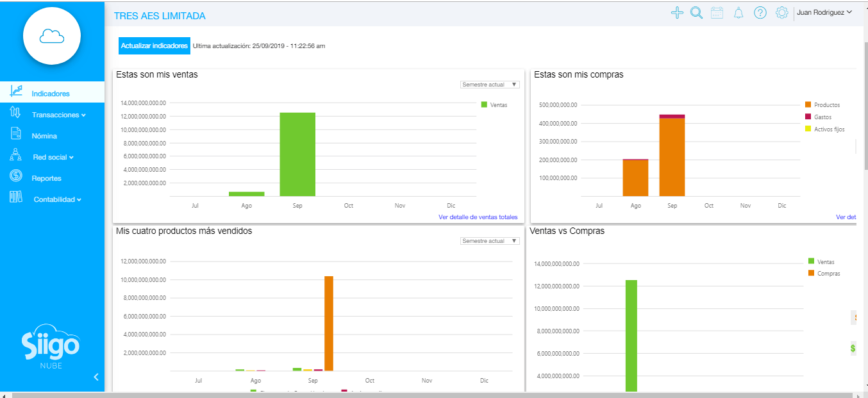Viewport: 868px width, 398px height.
Task: Collapse the sidebar with the arrow
Action: click(96, 377)
